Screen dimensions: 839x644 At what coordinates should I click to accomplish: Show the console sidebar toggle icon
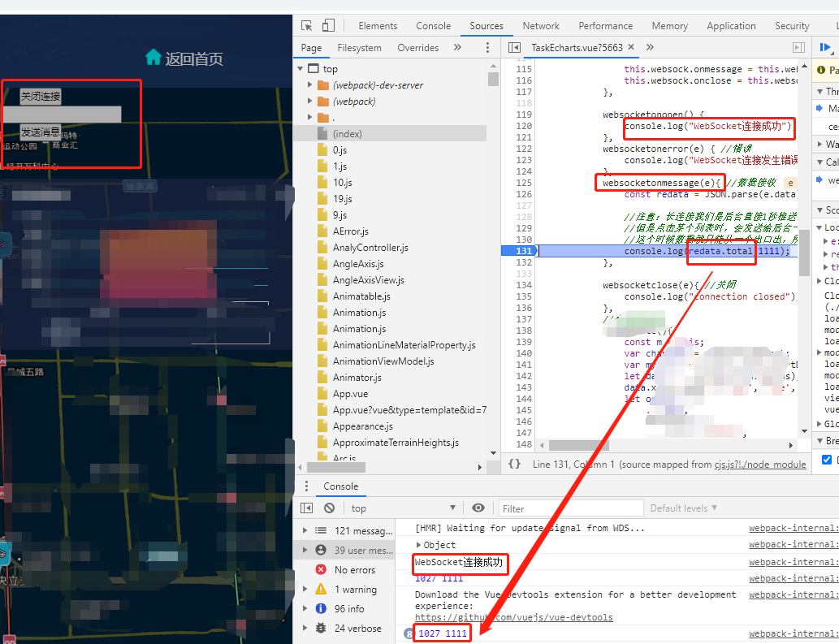pos(306,508)
